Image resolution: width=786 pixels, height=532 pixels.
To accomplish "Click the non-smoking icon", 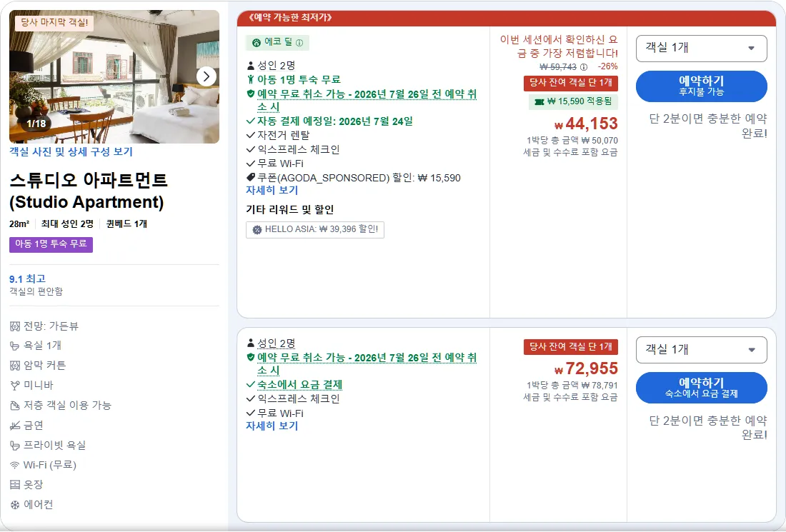I will (14, 426).
